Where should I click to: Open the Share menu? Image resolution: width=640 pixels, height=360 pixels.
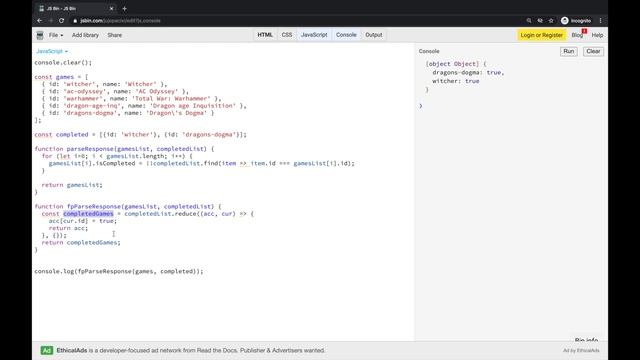pos(115,35)
